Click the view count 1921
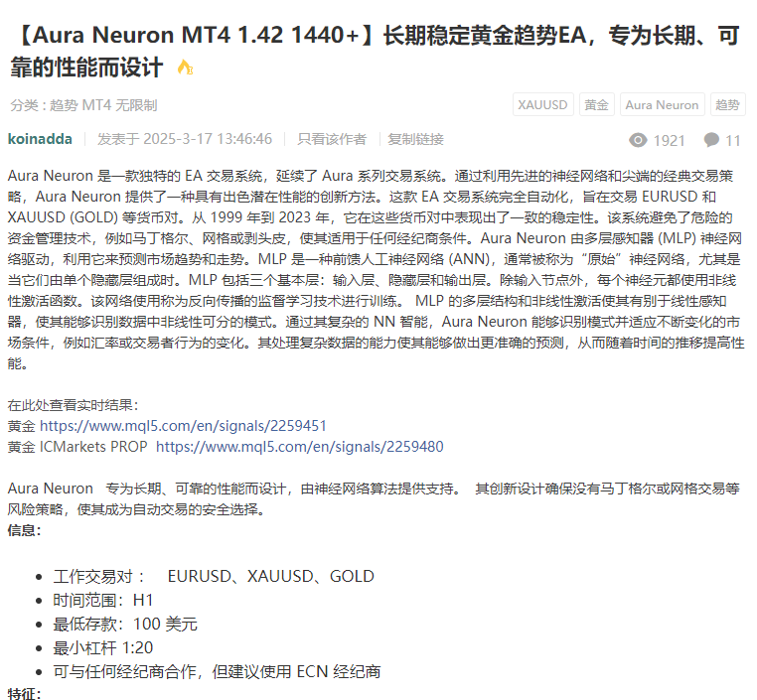Image resolution: width=757 pixels, height=700 pixels. [x=670, y=140]
